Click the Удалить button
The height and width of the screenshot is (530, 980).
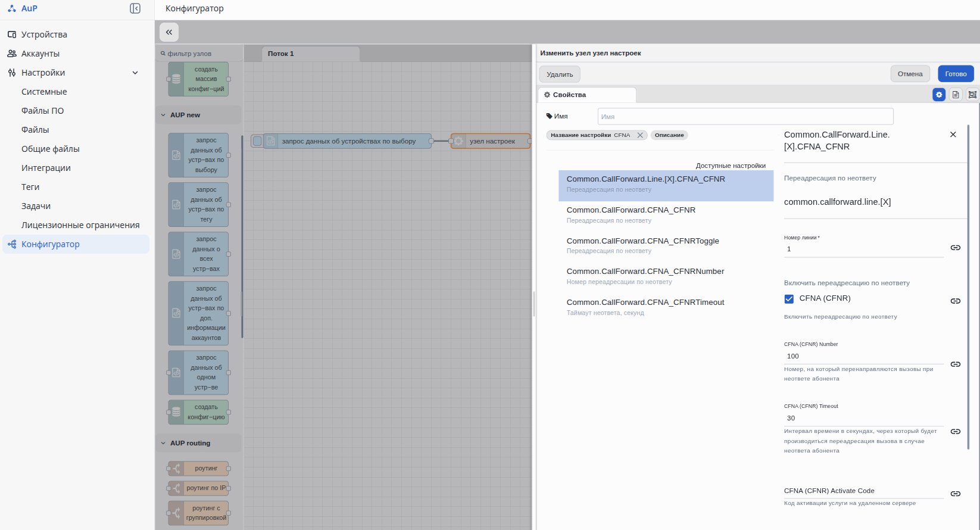click(x=560, y=74)
